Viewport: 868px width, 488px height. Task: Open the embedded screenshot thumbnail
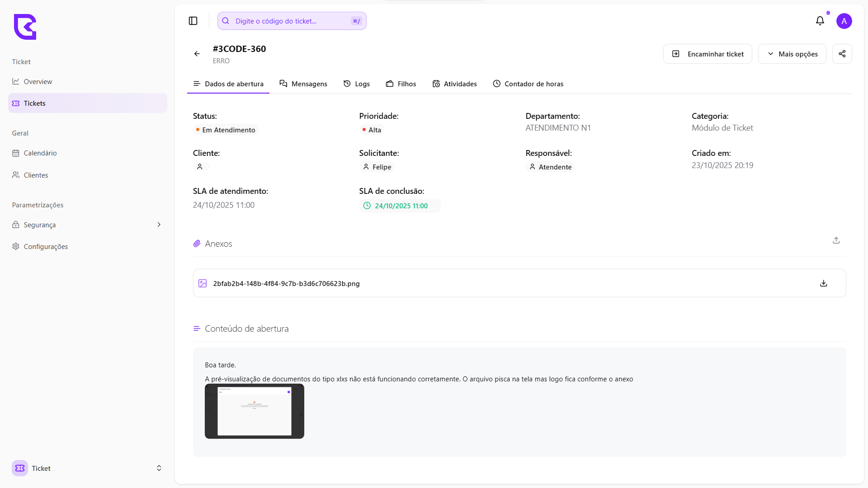(255, 411)
